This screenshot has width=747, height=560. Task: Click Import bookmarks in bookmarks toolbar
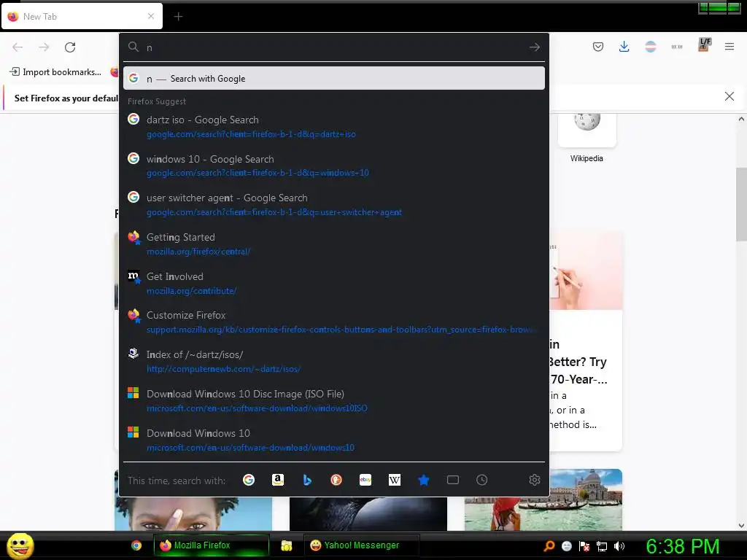point(55,72)
